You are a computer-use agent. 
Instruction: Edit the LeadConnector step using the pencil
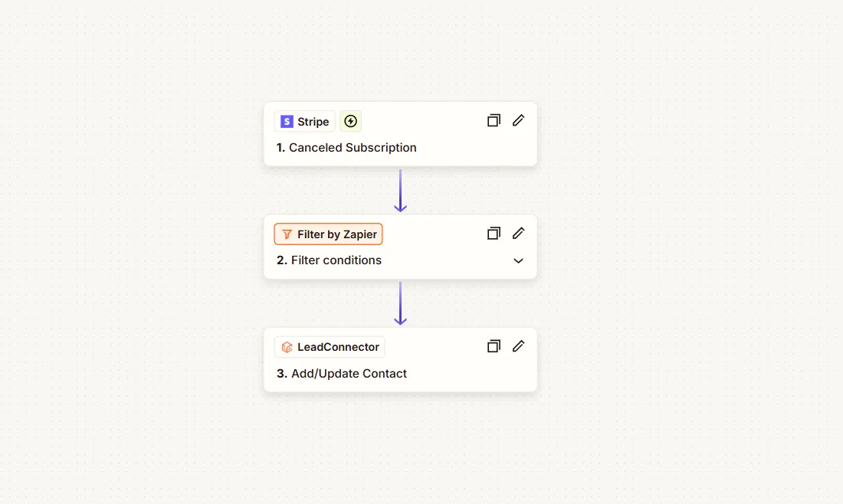click(x=518, y=346)
